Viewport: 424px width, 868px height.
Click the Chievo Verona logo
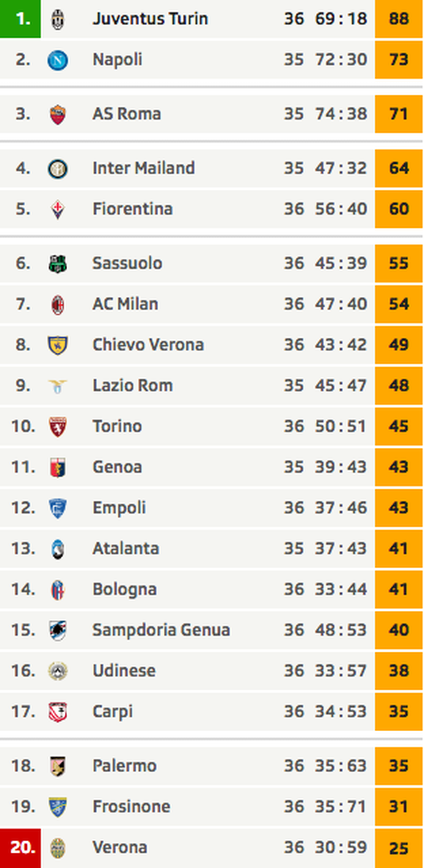(58, 345)
